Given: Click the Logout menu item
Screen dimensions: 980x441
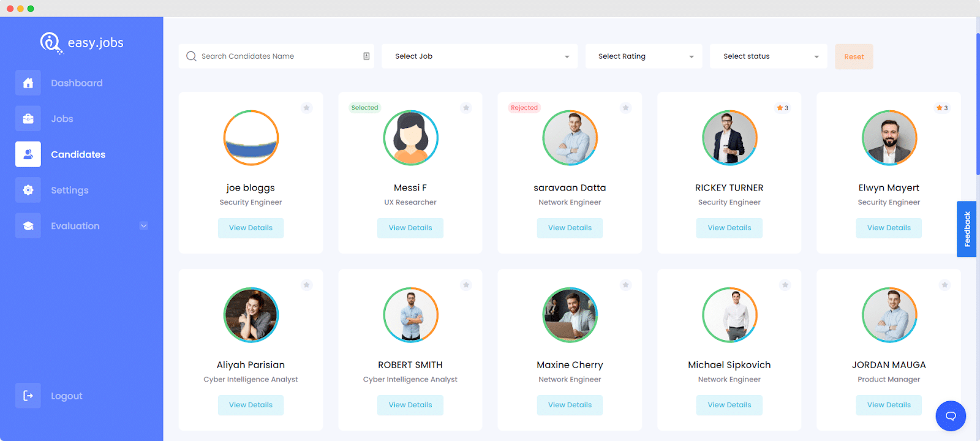Looking at the screenshot, I should click(66, 396).
